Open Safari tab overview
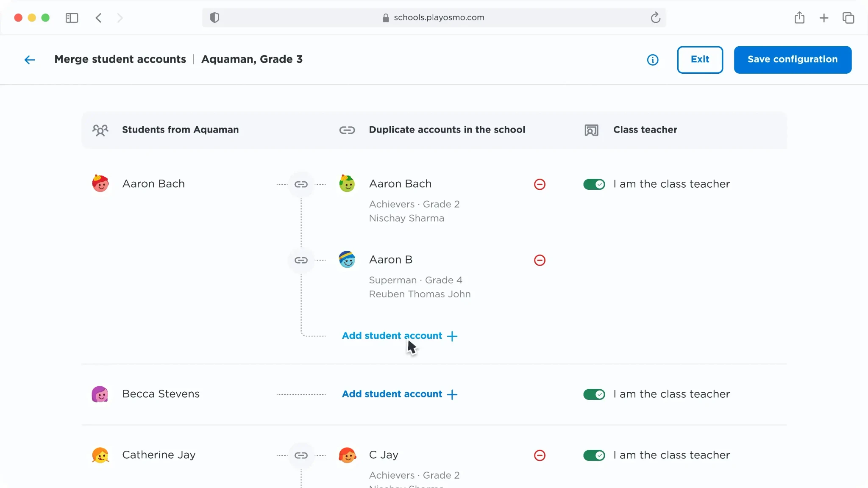 pyautogui.click(x=848, y=18)
